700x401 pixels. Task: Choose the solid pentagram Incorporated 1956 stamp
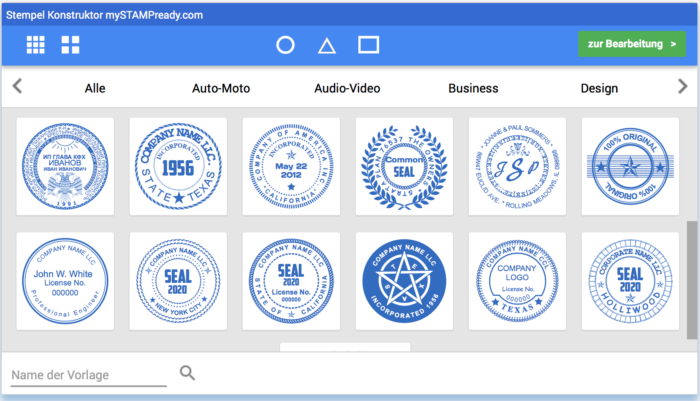[x=404, y=281]
